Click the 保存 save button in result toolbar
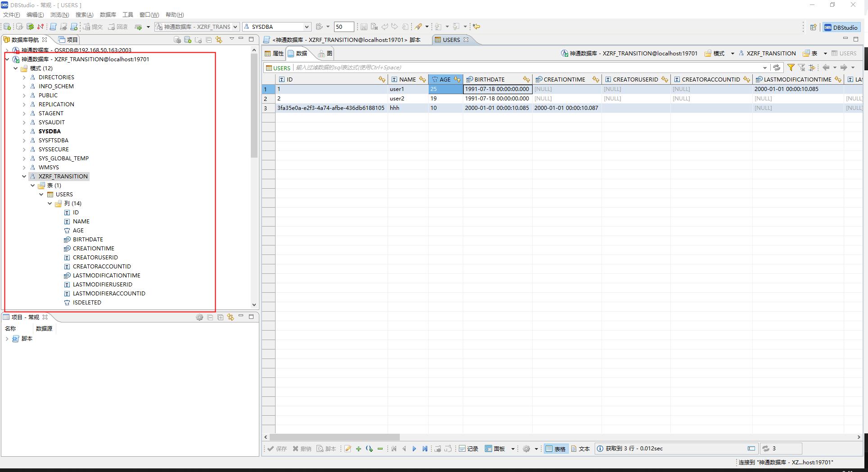868x472 pixels. pyautogui.click(x=277, y=449)
